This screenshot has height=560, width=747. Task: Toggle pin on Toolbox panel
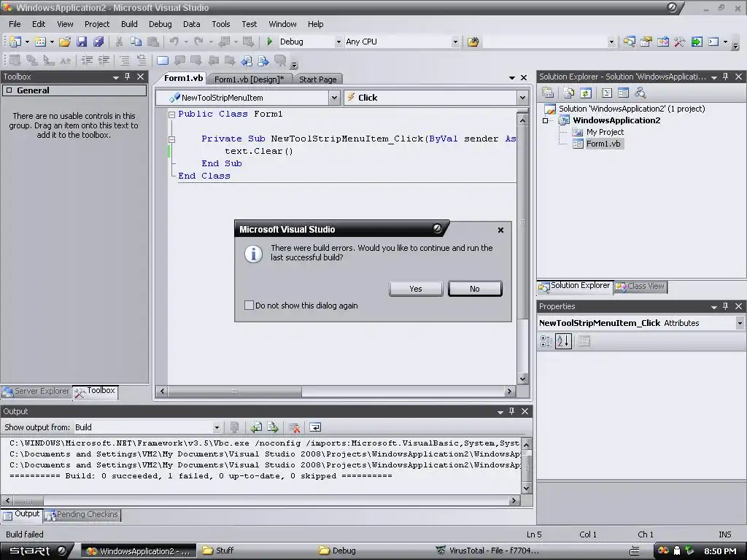(x=127, y=77)
